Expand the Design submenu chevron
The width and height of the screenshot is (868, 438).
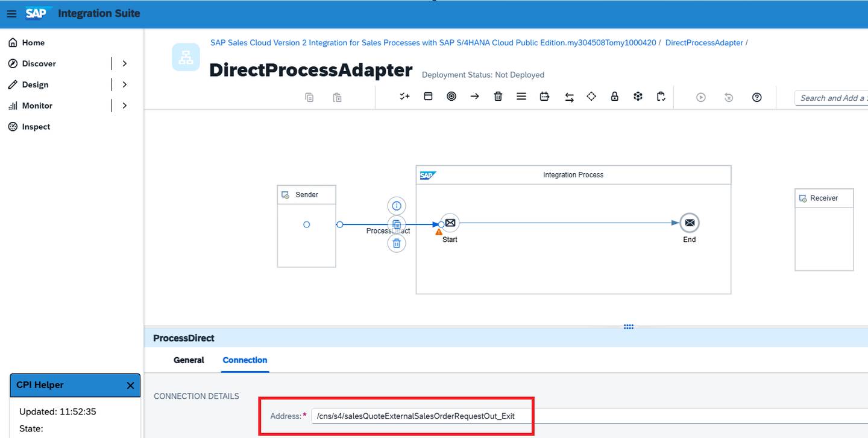(125, 84)
